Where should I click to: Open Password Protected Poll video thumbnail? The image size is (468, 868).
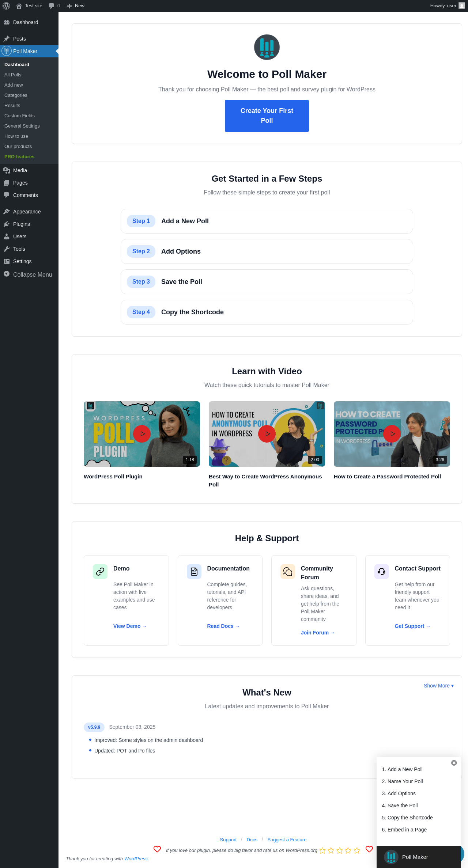pyautogui.click(x=392, y=434)
